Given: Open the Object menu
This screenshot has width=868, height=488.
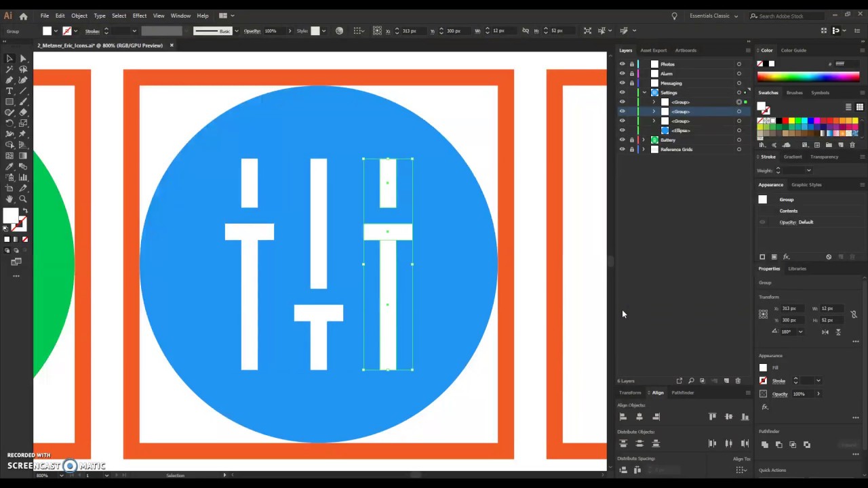Looking at the screenshot, I should pyautogui.click(x=79, y=16).
